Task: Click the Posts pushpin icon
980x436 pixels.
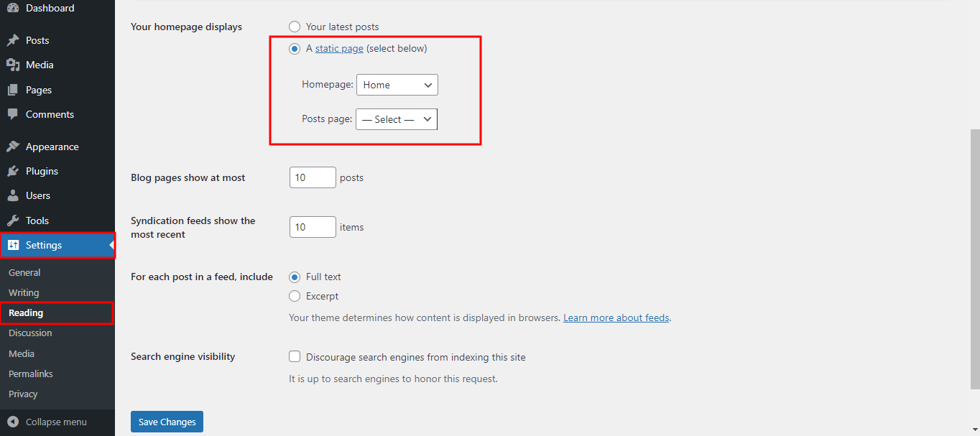Action: [x=13, y=40]
